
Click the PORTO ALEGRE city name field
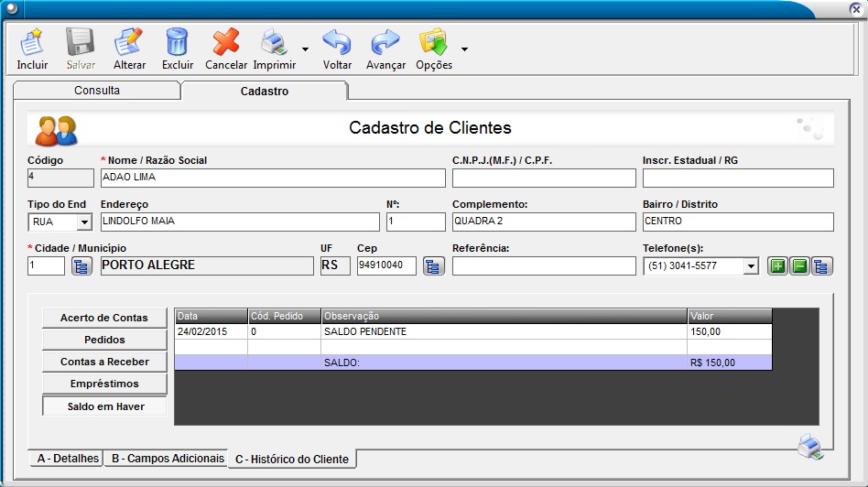coord(207,265)
